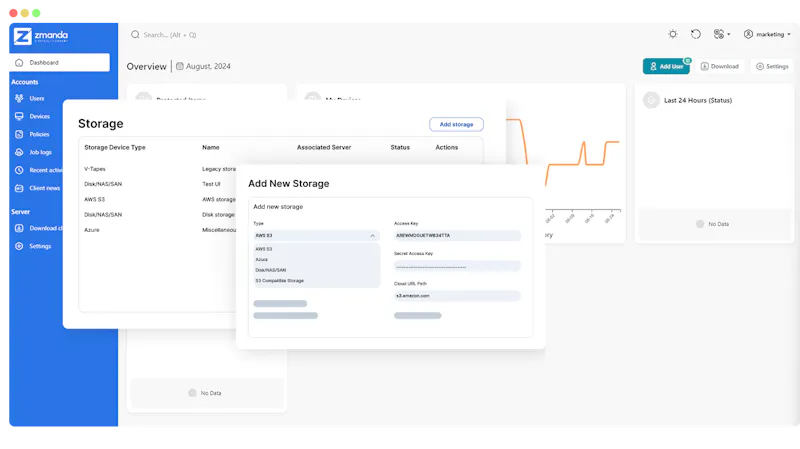Click the No Data label in status card
Screen dimensions: 800x449
(718, 224)
